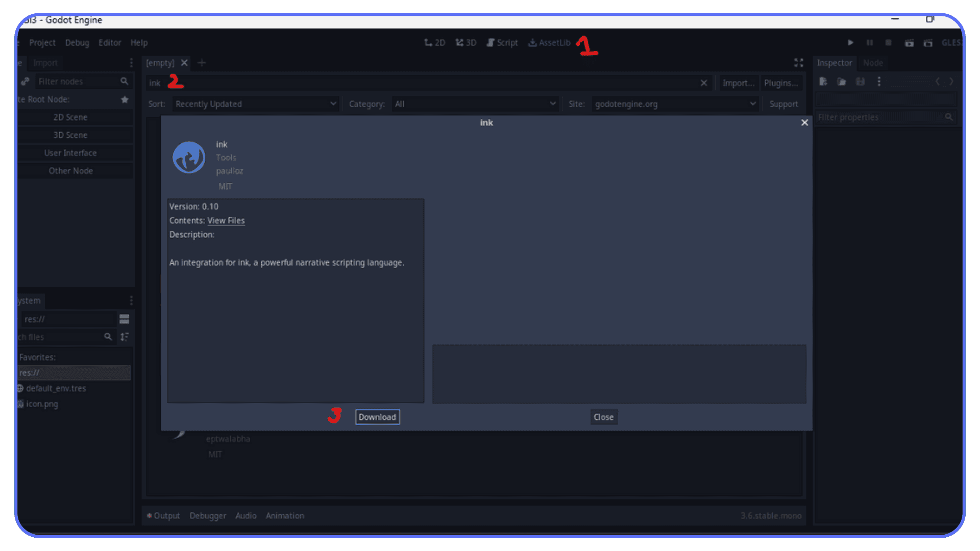Image resolution: width=980 pixels, height=551 pixels.
Task: Open the Sort Recently Updated dropdown
Action: pos(256,104)
